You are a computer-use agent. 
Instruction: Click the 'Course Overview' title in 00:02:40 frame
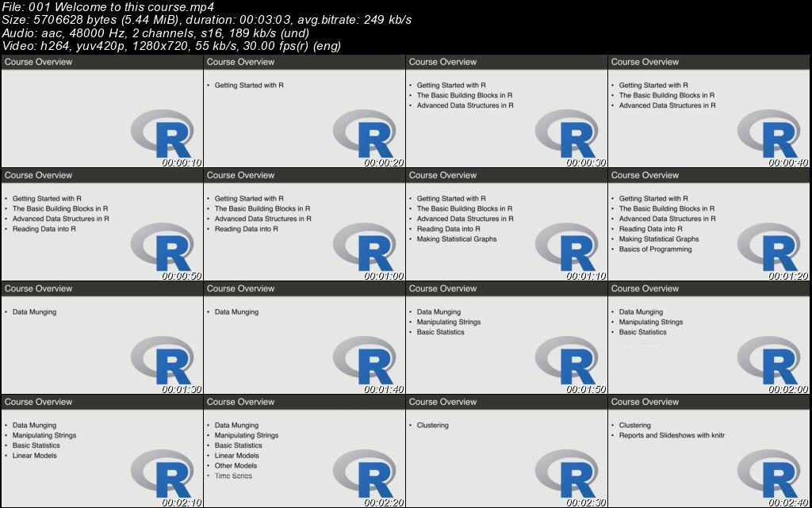pyautogui.click(x=645, y=402)
